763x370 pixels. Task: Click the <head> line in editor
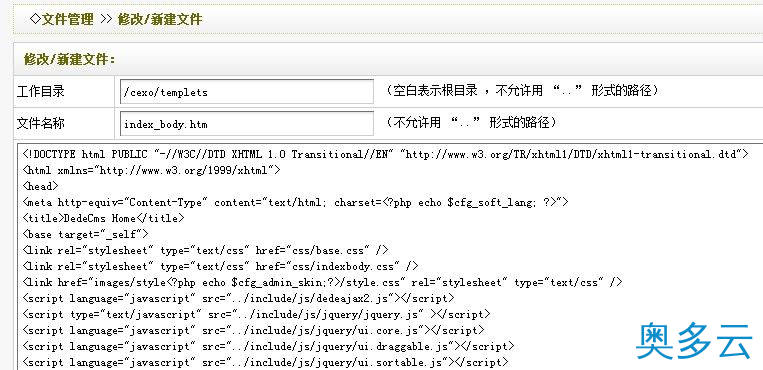40,186
